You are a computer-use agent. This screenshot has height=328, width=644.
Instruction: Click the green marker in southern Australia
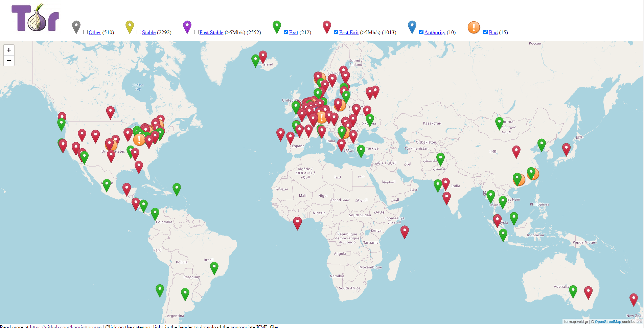point(573,290)
